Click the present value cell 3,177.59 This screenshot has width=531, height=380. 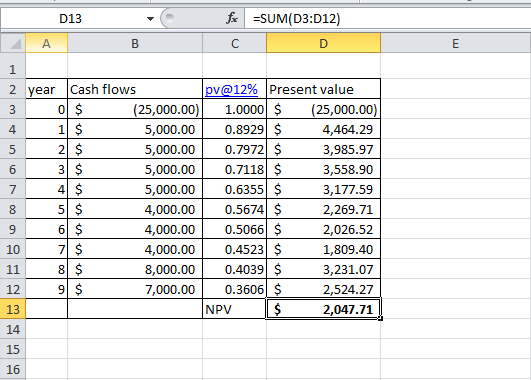coord(323,189)
